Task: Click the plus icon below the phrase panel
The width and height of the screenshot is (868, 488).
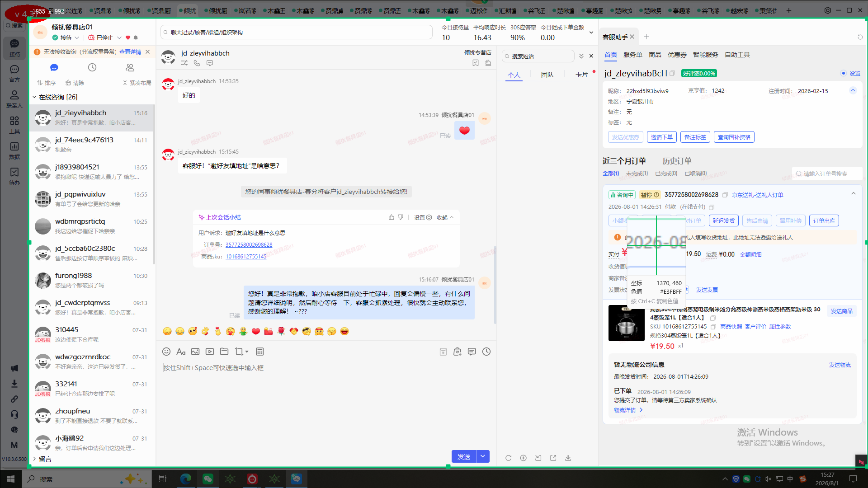Action: [x=524, y=458]
